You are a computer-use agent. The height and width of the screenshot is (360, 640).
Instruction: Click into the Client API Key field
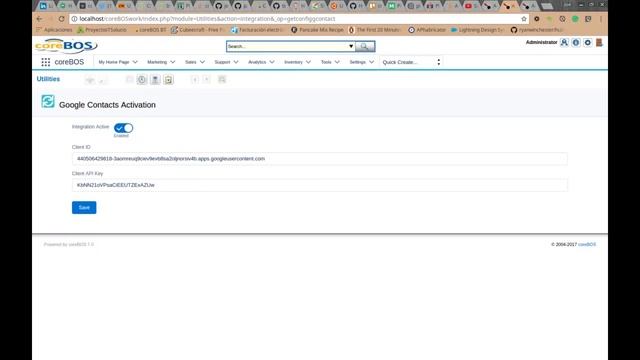tap(320, 185)
